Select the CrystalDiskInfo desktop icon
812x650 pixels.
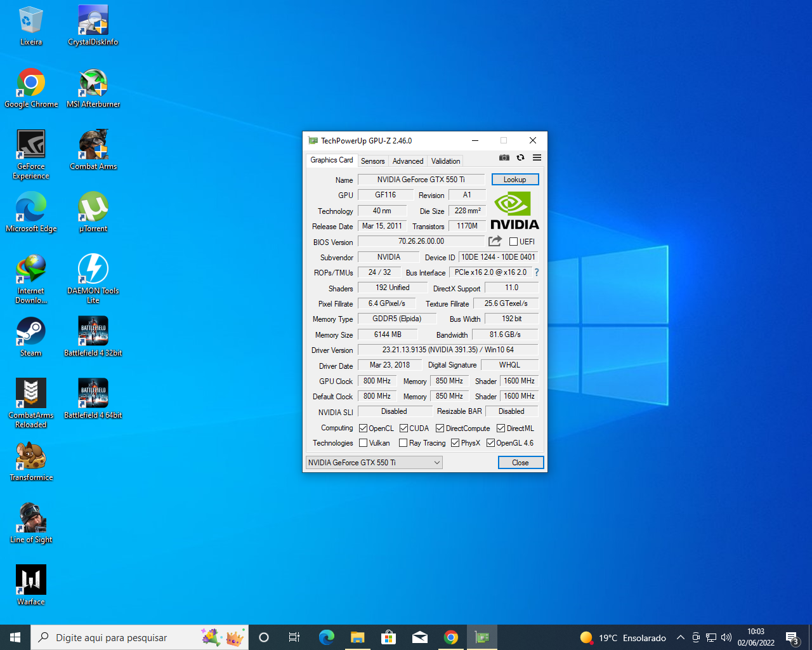pyautogui.click(x=93, y=25)
